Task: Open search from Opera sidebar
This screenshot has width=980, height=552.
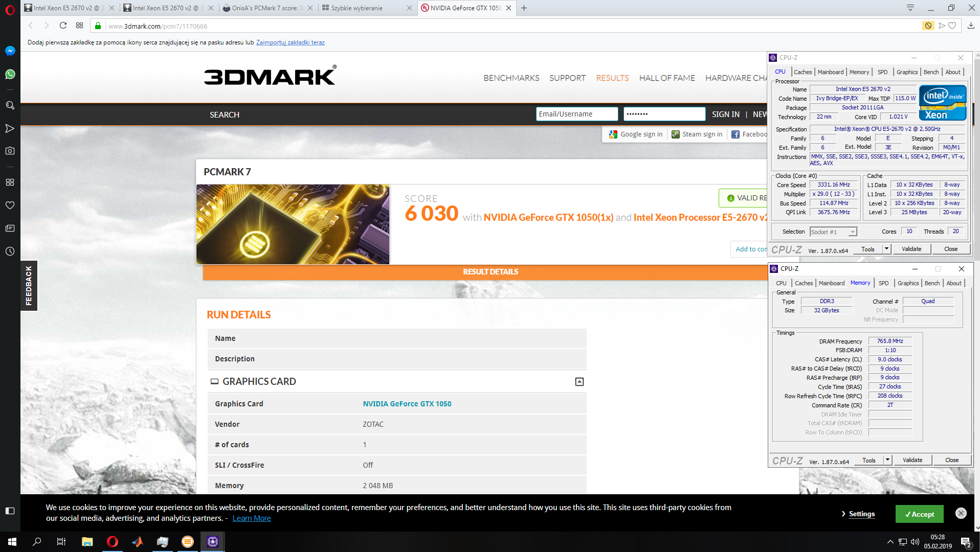Action: [10, 105]
